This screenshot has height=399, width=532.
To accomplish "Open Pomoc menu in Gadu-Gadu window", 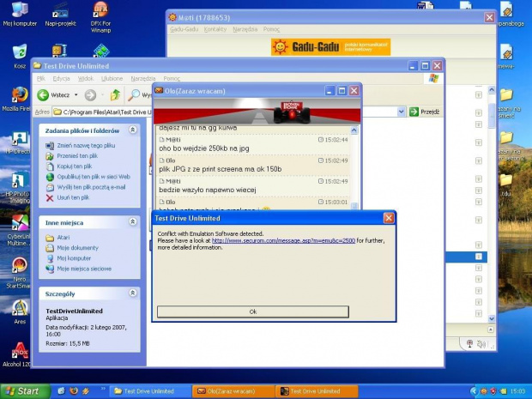I will 271,29.
